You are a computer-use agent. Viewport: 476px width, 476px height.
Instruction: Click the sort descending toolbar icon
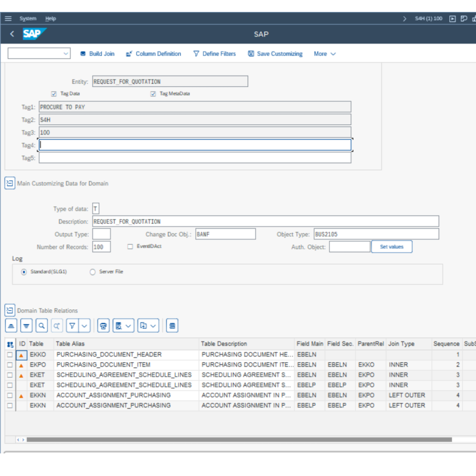point(26,325)
